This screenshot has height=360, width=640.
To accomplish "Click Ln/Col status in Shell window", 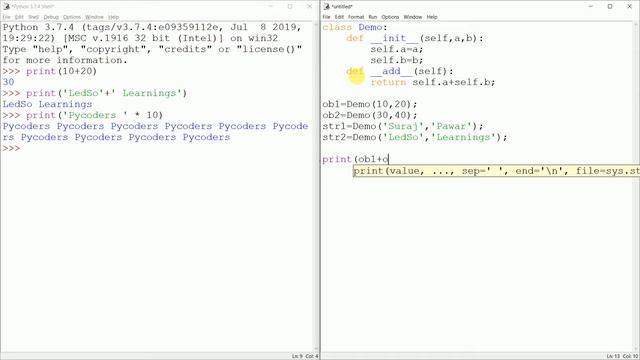I will click(304, 356).
